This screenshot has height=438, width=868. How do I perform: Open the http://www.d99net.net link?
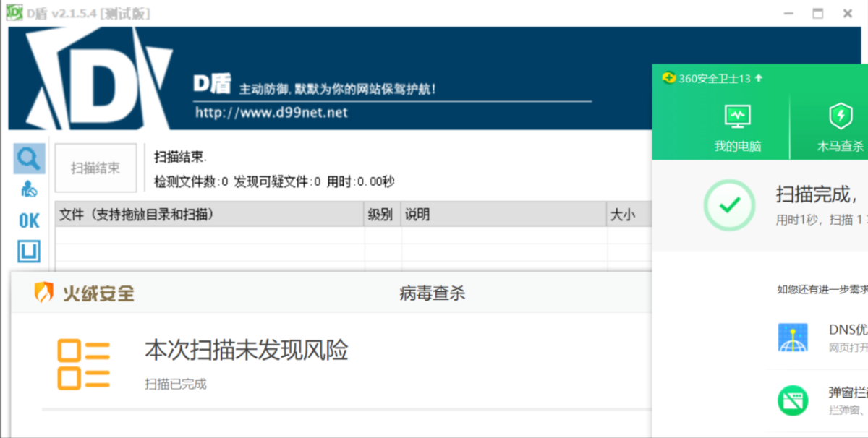click(271, 112)
